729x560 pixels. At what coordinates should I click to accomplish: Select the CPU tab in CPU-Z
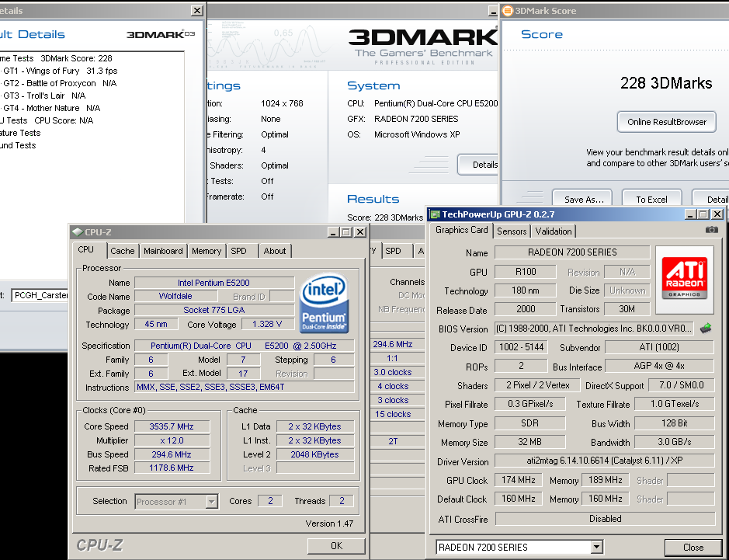pyautogui.click(x=86, y=250)
